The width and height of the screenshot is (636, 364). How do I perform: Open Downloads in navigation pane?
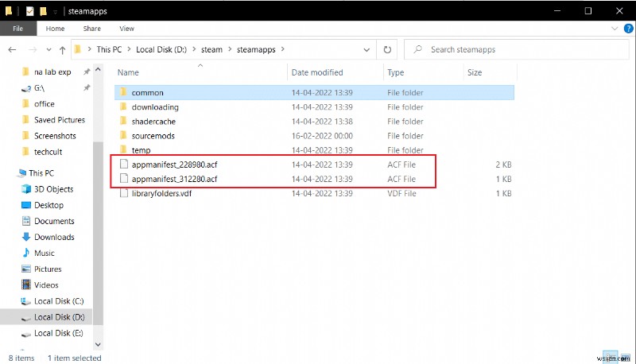[x=54, y=237]
